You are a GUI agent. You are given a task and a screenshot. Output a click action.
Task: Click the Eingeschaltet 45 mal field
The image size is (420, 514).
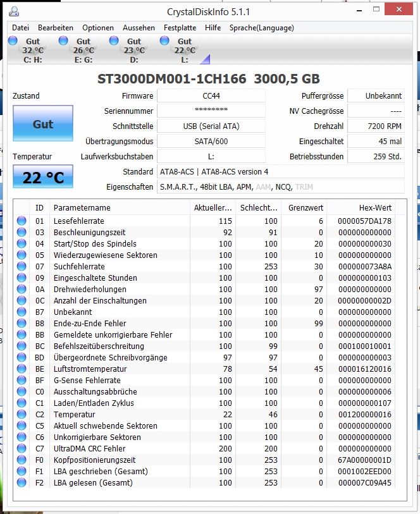point(376,141)
